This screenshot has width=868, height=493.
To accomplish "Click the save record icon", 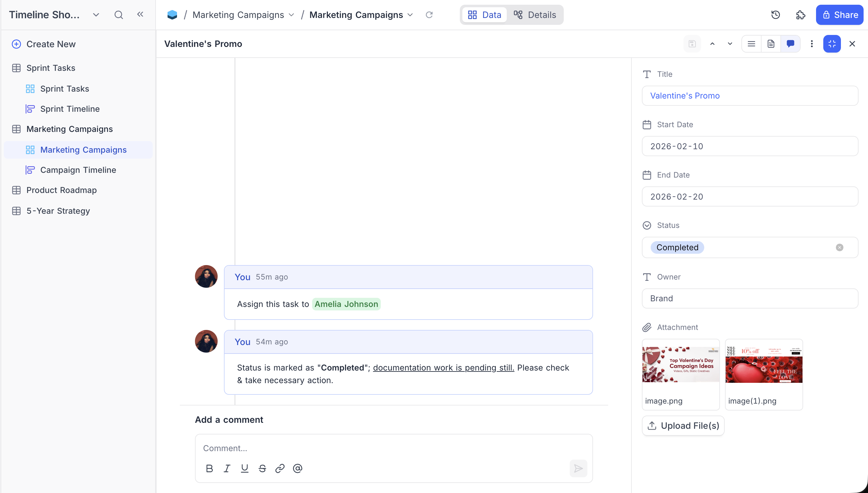I will click(692, 44).
